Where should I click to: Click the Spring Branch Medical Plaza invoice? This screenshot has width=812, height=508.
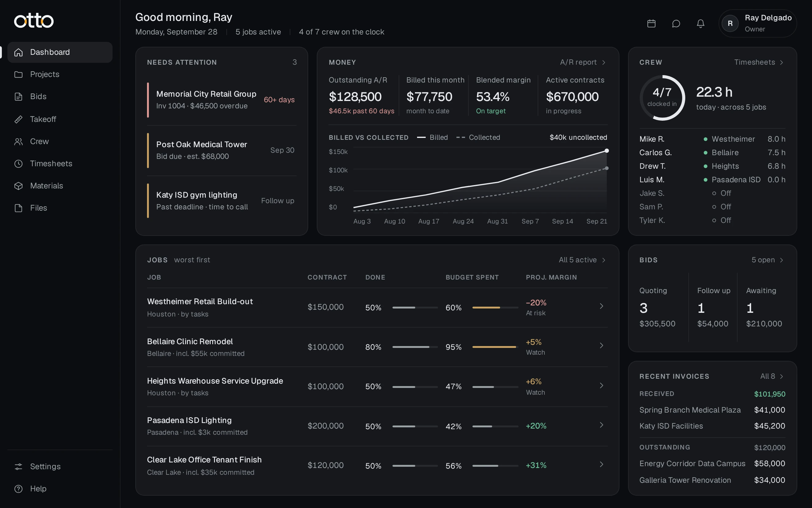[x=712, y=410]
